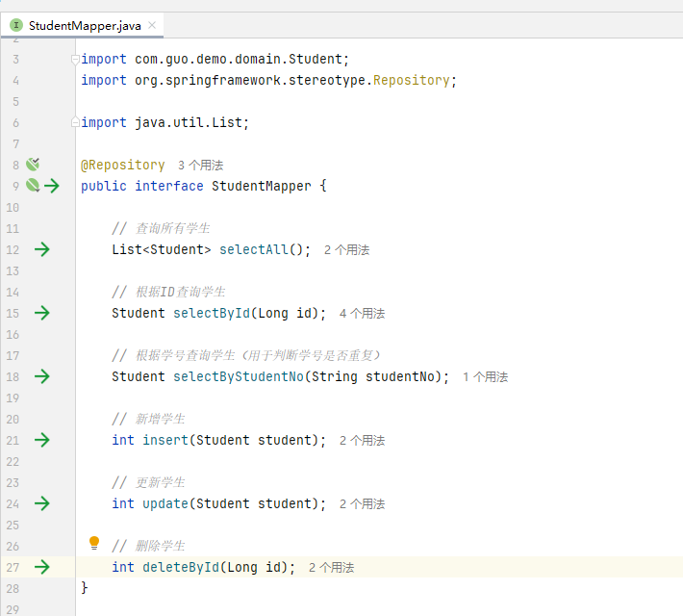Click the fold marker beside import java.util.List
683x616 pixels.
[76, 122]
